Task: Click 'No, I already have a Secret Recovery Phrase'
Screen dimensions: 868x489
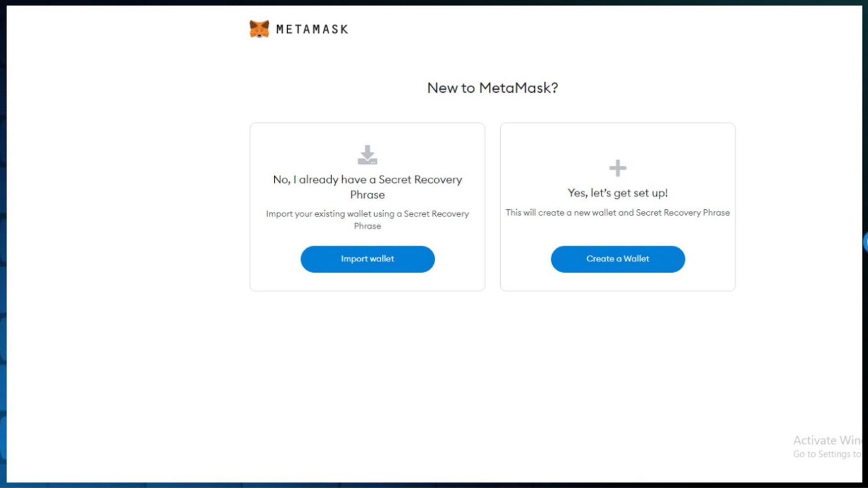Action: click(x=367, y=187)
